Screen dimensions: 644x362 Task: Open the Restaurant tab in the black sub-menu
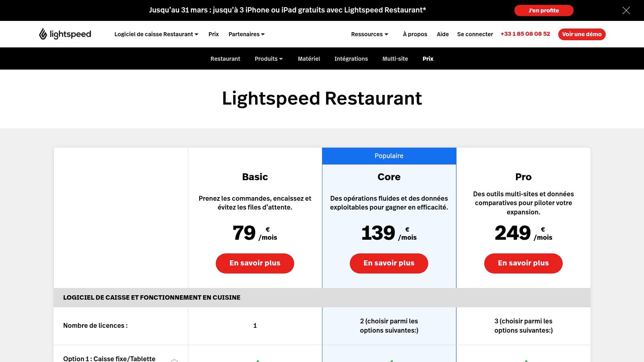[x=225, y=59]
